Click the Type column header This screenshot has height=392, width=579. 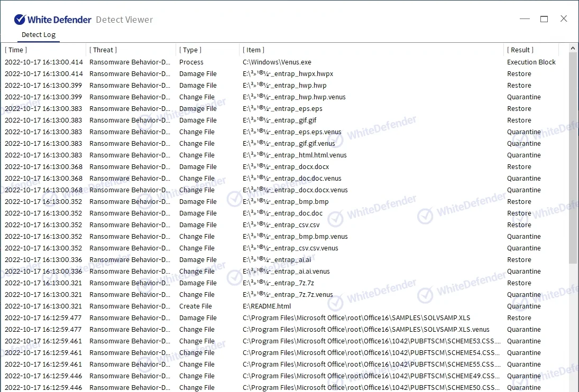pyautogui.click(x=190, y=50)
